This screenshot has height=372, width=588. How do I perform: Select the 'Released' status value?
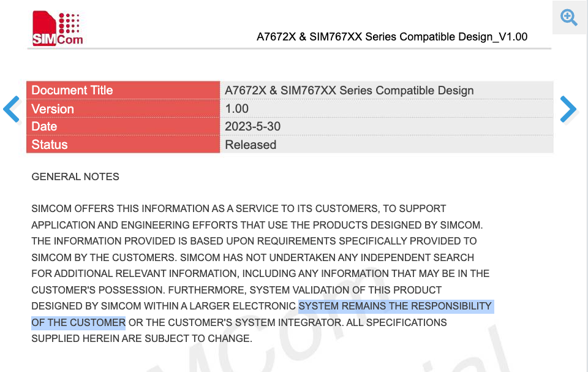pyautogui.click(x=251, y=145)
